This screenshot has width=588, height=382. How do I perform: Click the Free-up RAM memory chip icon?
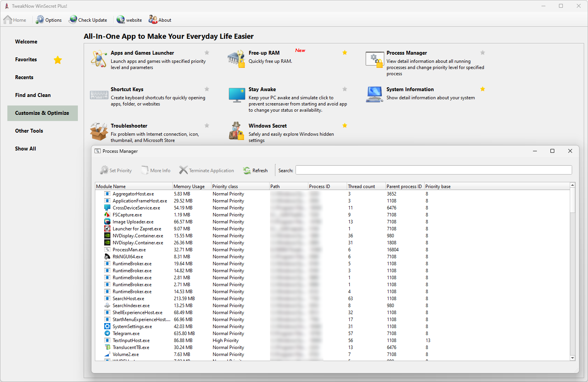tap(236, 59)
